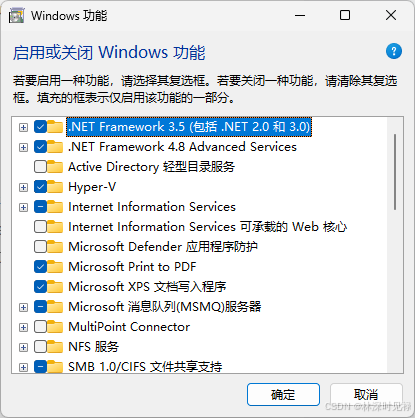Expand the Internet Information Services tree node
This screenshot has width=415, height=418.
point(23,207)
